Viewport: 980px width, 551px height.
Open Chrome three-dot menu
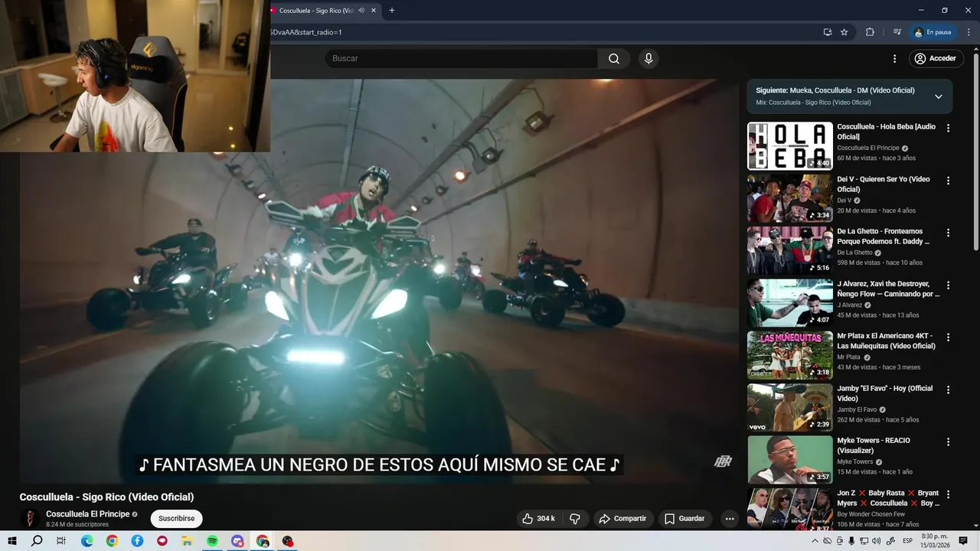pos(969,32)
